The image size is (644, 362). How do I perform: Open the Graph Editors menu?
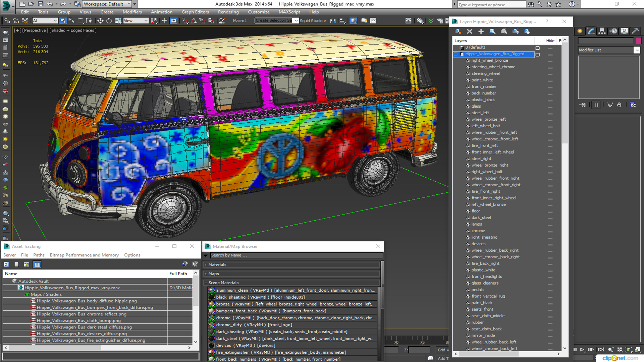(195, 12)
